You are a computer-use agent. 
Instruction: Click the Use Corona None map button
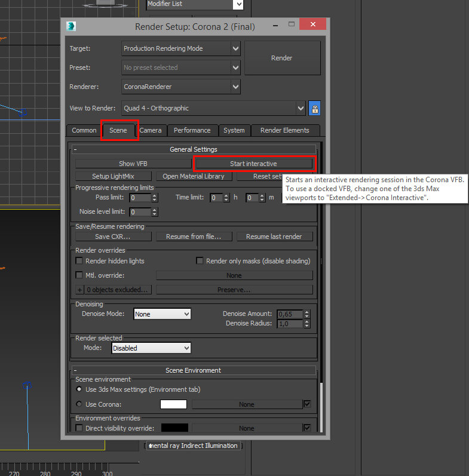pyautogui.click(x=247, y=404)
